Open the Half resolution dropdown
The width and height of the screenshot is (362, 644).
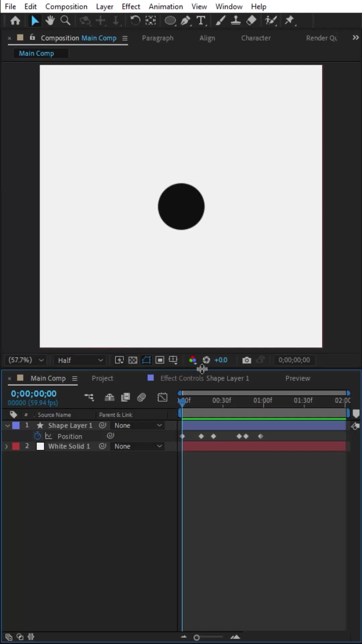(x=80, y=360)
